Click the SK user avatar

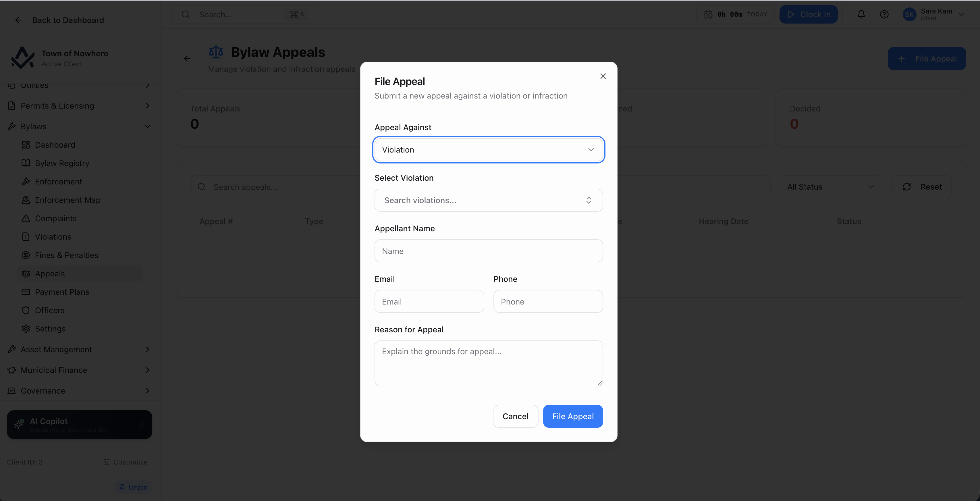coord(910,14)
